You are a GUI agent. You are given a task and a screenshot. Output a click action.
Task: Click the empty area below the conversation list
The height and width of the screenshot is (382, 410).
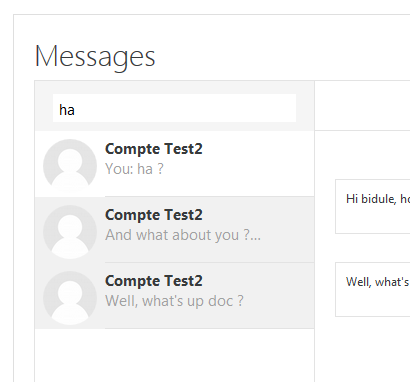174,355
